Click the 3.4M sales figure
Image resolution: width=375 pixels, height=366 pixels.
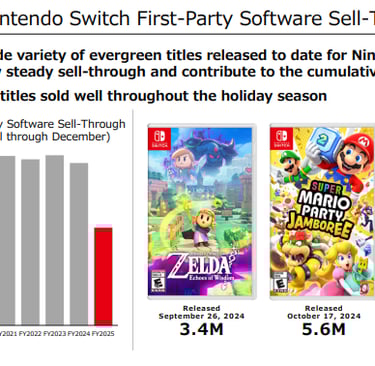click(x=201, y=329)
